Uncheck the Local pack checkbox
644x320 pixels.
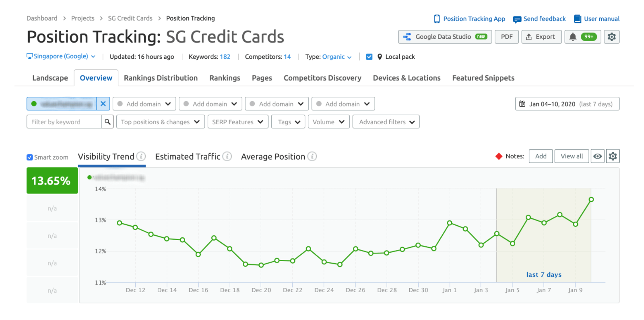click(x=369, y=57)
